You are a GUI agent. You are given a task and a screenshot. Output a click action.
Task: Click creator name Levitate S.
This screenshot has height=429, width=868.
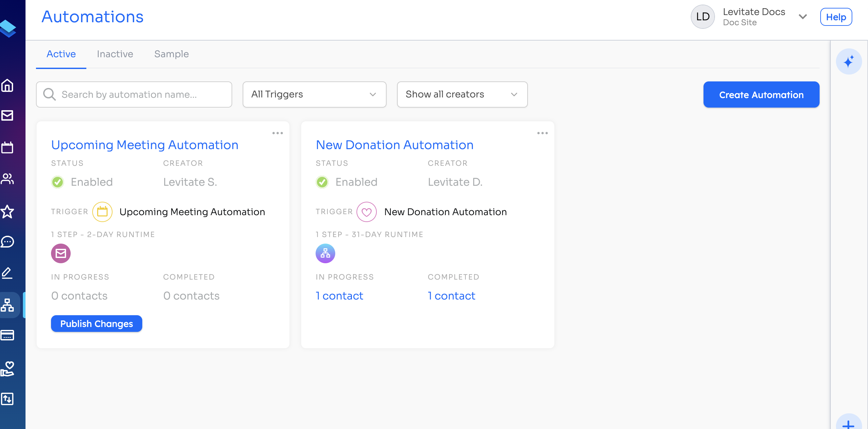[190, 182]
